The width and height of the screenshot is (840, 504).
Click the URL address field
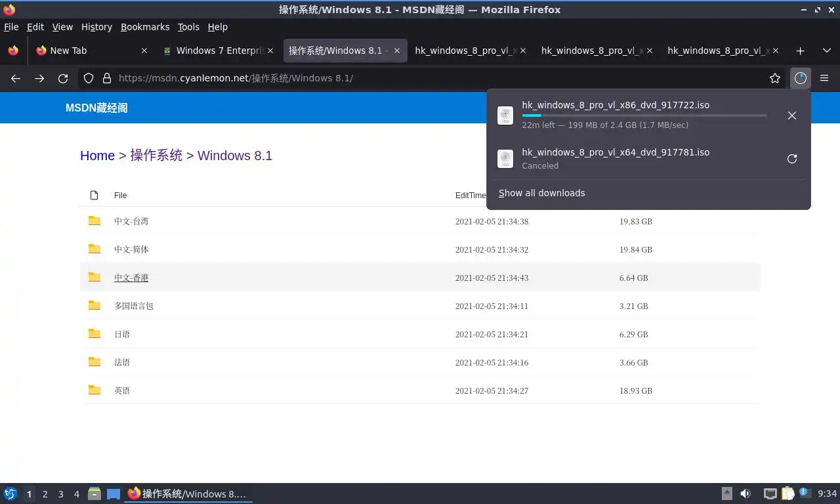(433, 78)
